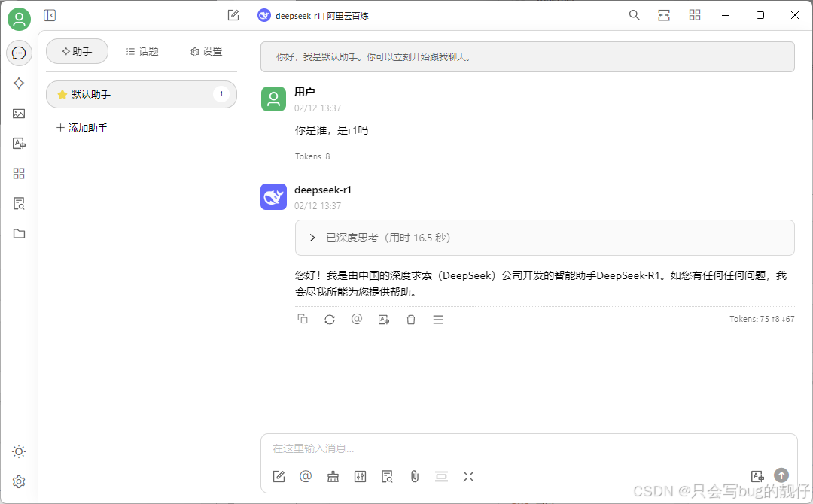Clear messages with broom icon
This screenshot has width=813, height=504.
click(x=333, y=477)
